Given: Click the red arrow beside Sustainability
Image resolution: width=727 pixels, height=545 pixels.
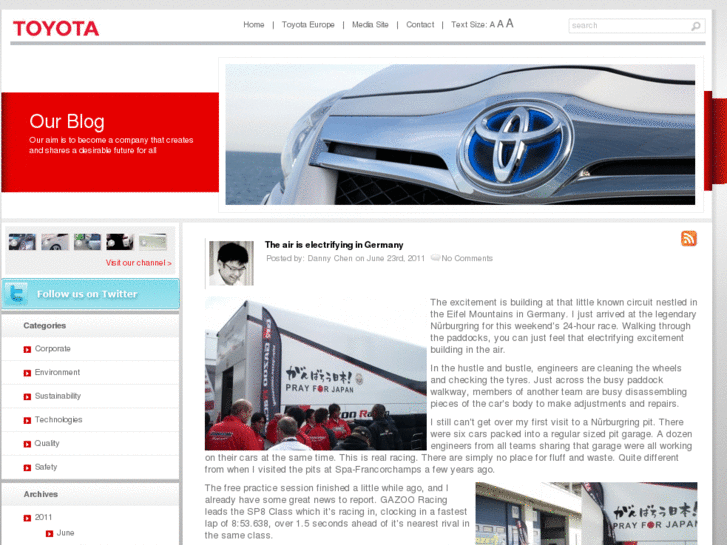Looking at the screenshot, I should [x=27, y=397].
